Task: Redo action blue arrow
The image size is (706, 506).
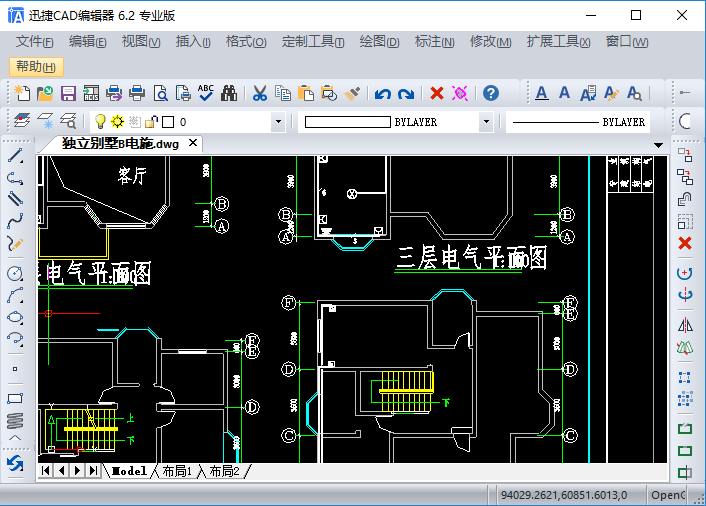Action: [x=406, y=94]
